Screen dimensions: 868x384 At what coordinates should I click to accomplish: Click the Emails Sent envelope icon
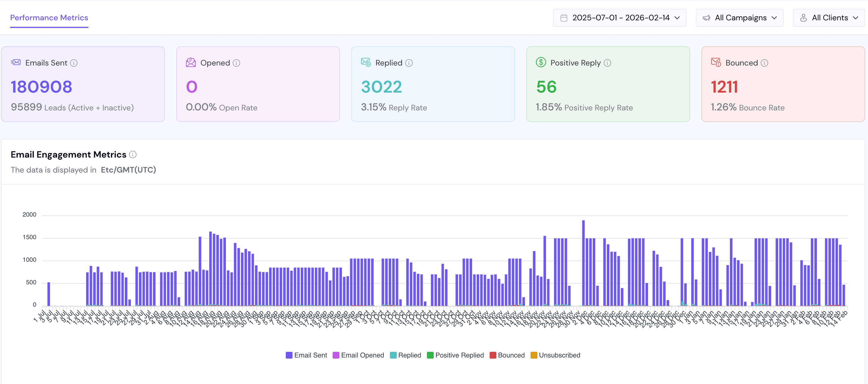tap(16, 62)
